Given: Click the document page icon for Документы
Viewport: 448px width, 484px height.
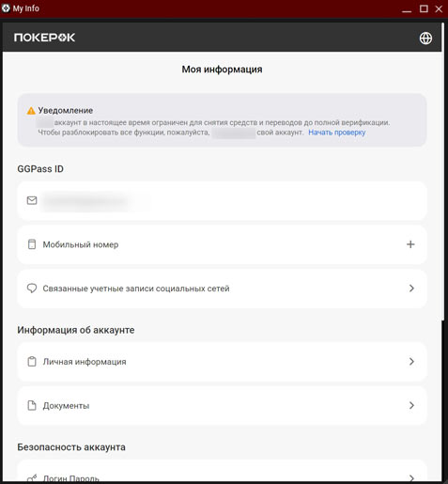Looking at the screenshot, I should (x=32, y=405).
